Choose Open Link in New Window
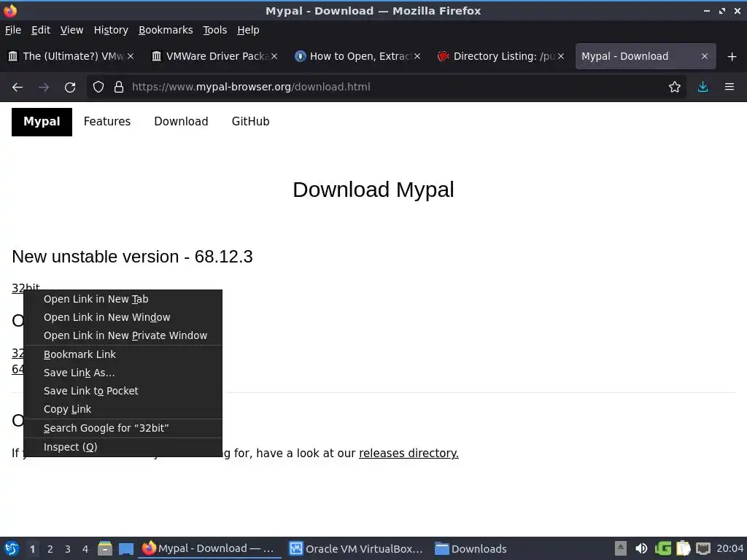Screen dimensions: 747x560 point(123,317)
